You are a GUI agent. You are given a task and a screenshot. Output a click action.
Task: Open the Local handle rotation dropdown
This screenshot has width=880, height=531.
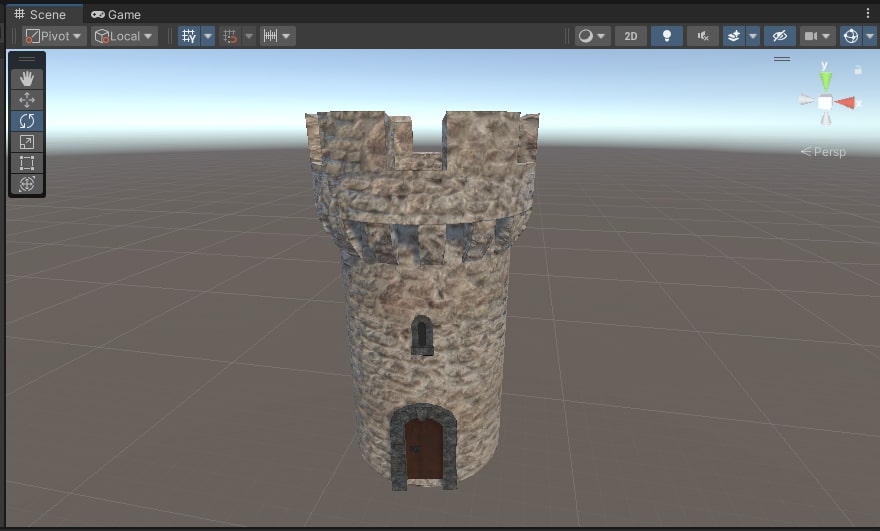click(x=124, y=36)
